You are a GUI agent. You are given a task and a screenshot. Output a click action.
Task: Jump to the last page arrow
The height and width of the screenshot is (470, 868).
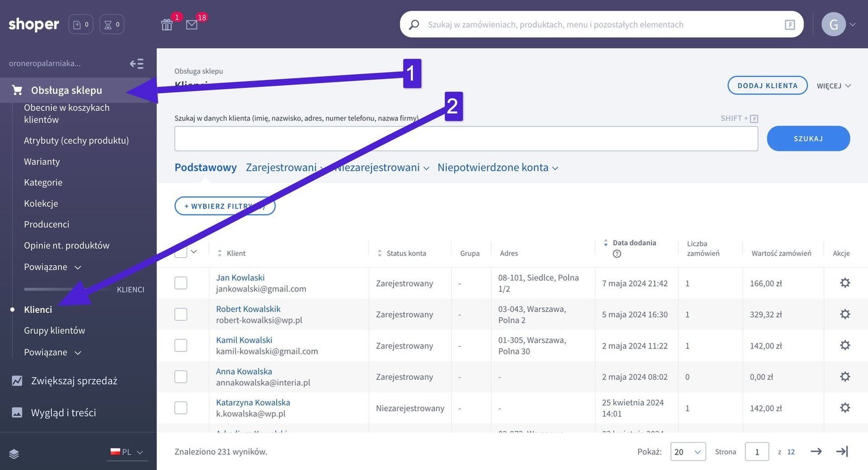(x=842, y=452)
